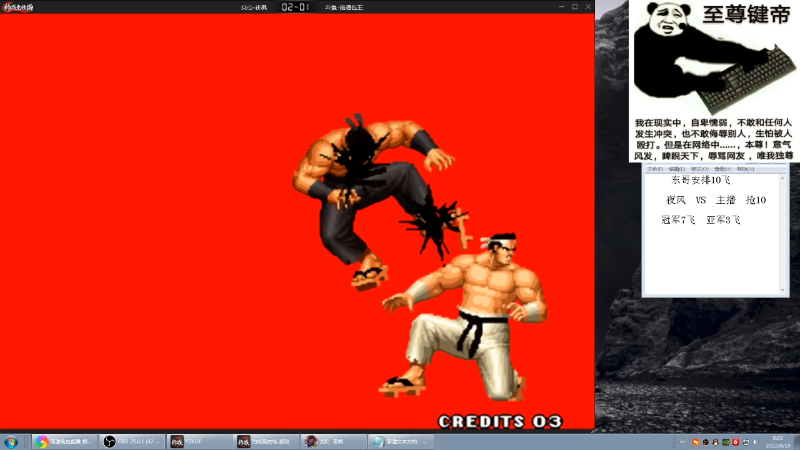The image size is (800, 450).
Task: Open Notepad Format menu (格式)
Action: [x=700, y=169]
